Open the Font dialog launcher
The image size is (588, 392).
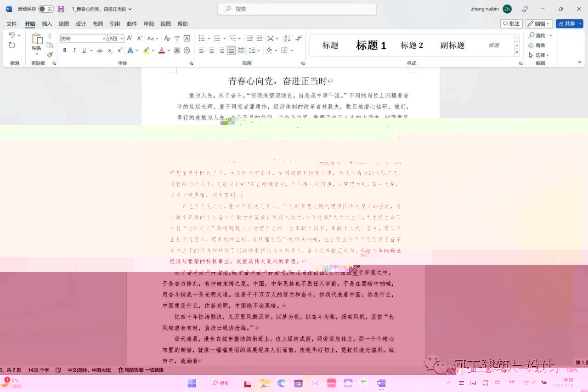pyautogui.click(x=192, y=63)
